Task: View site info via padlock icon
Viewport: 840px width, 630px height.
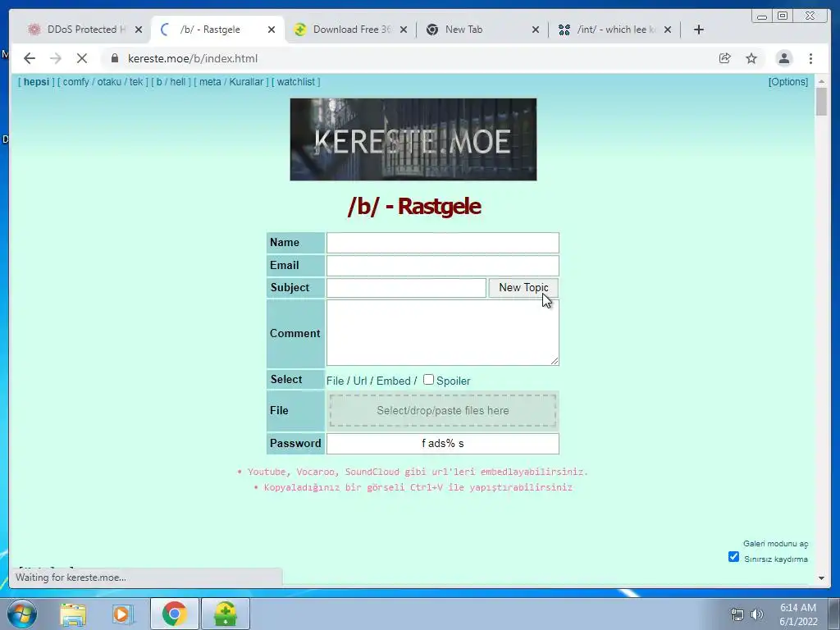Action: 115,58
